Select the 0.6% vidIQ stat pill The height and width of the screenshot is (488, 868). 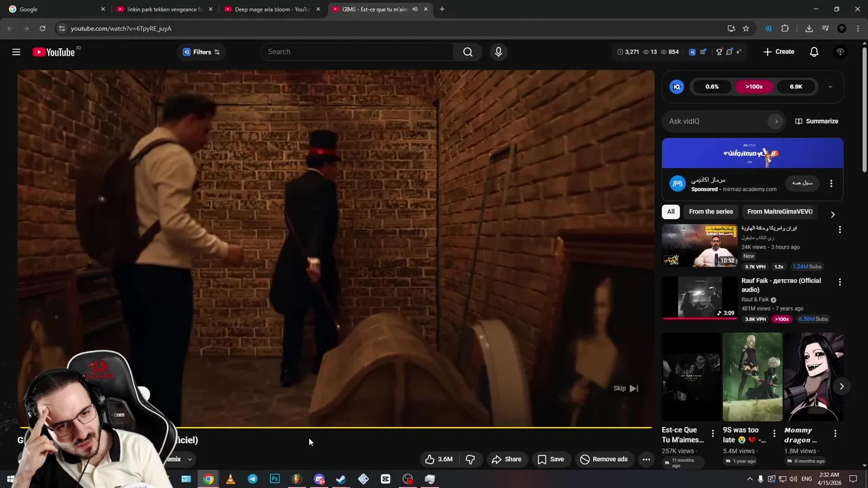click(712, 87)
